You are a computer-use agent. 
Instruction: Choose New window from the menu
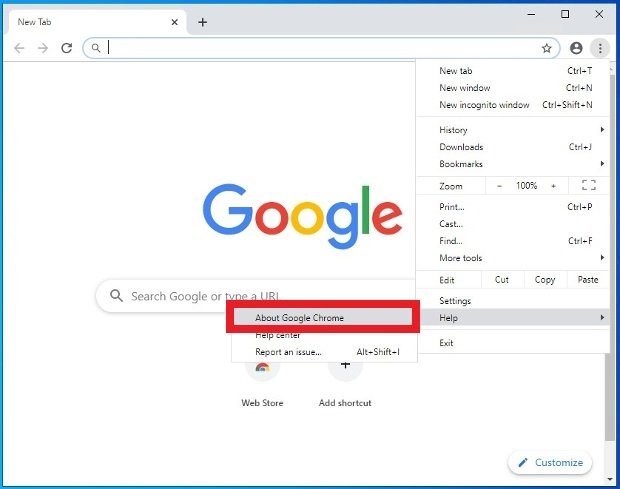pos(513,88)
